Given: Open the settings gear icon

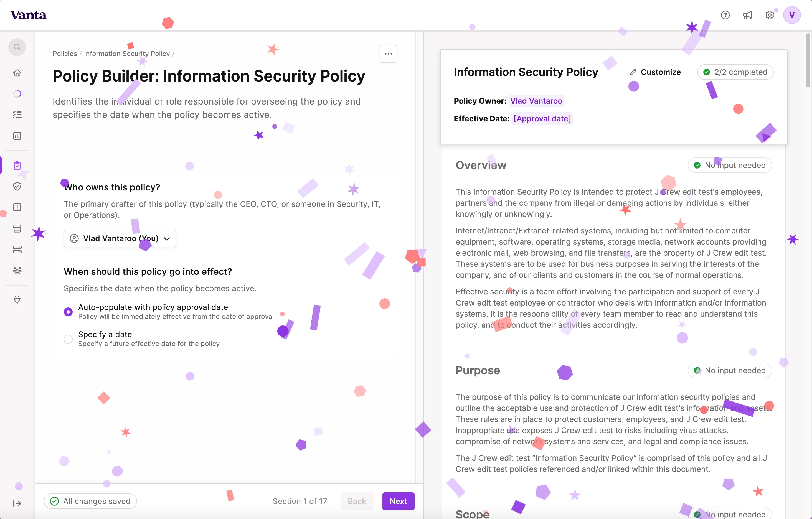Looking at the screenshot, I should tap(770, 15).
